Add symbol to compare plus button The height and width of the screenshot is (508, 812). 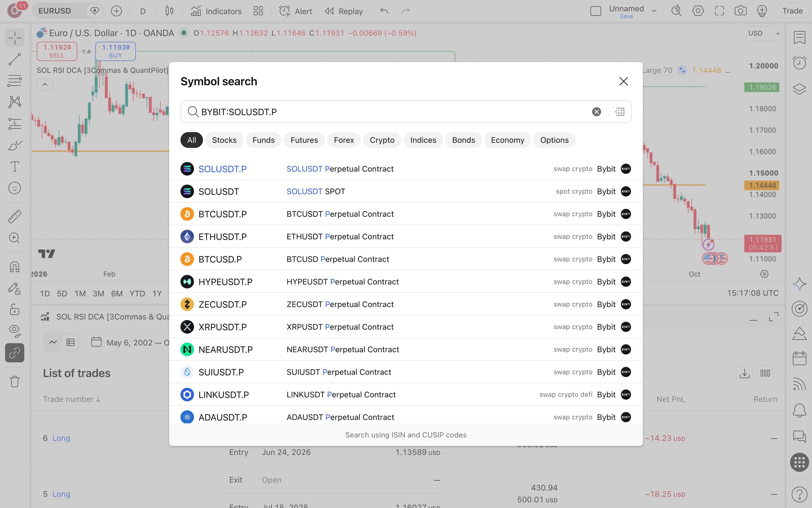[116, 11]
